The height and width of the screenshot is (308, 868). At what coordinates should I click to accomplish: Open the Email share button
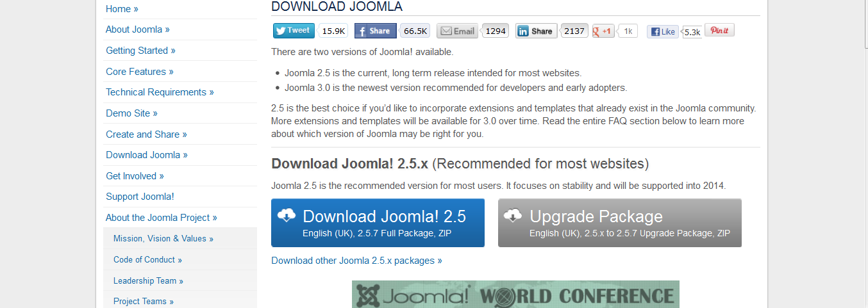[x=458, y=31]
